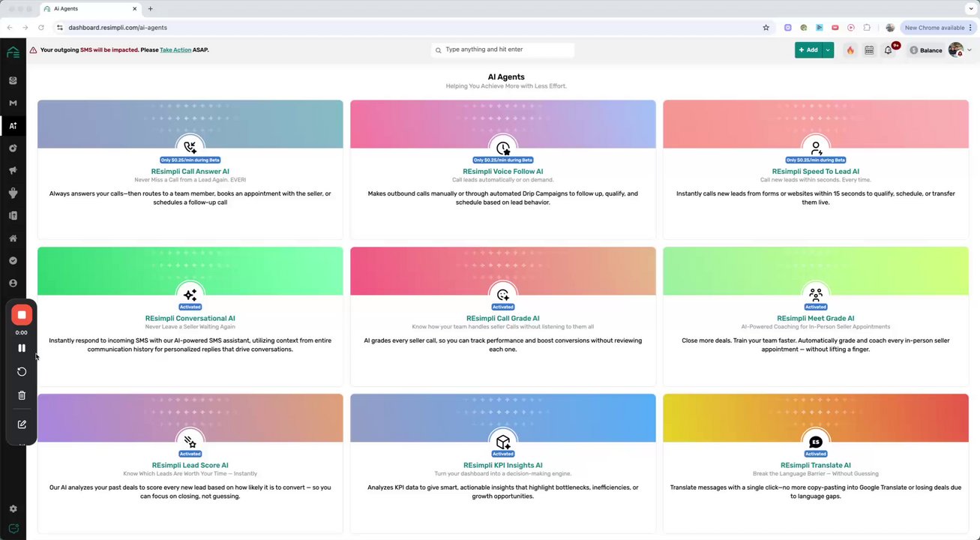
Task: Open the support chat icon at sidebar bottom
Action: click(13, 529)
